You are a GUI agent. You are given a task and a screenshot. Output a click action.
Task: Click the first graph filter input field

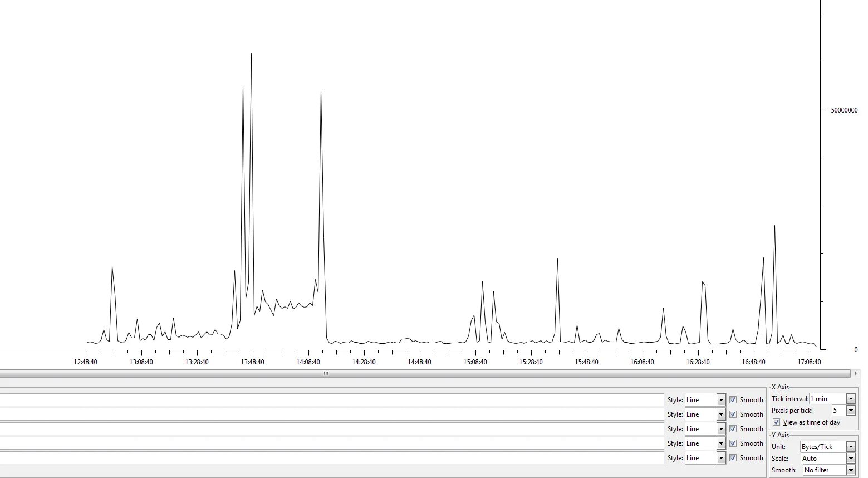[332, 400]
